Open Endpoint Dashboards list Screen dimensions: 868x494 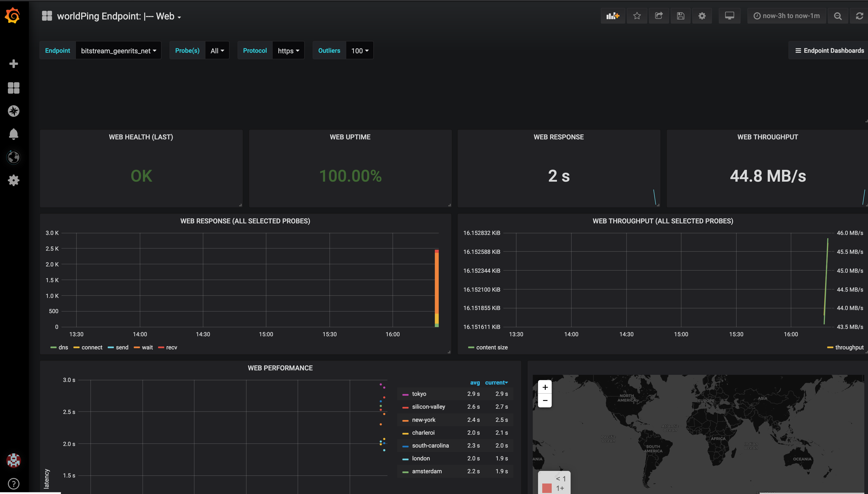point(829,50)
